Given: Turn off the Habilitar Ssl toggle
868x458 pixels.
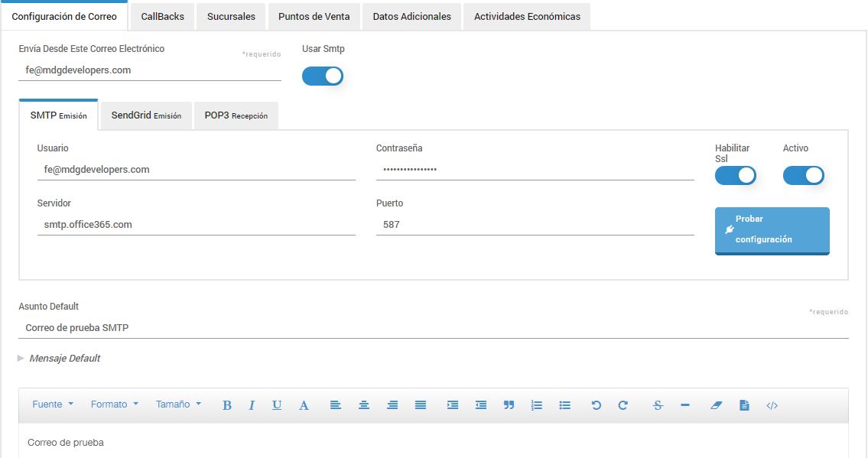Looking at the screenshot, I should coord(735,175).
